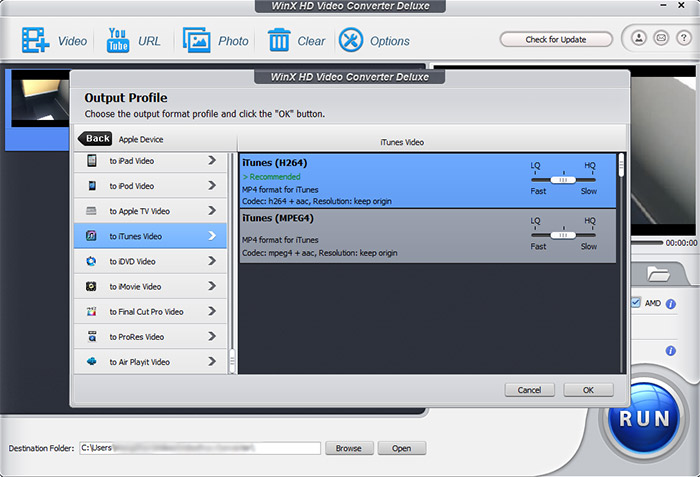Click the profile list scrollbar
700x477 pixels.
pyautogui.click(x=621, y=166)
